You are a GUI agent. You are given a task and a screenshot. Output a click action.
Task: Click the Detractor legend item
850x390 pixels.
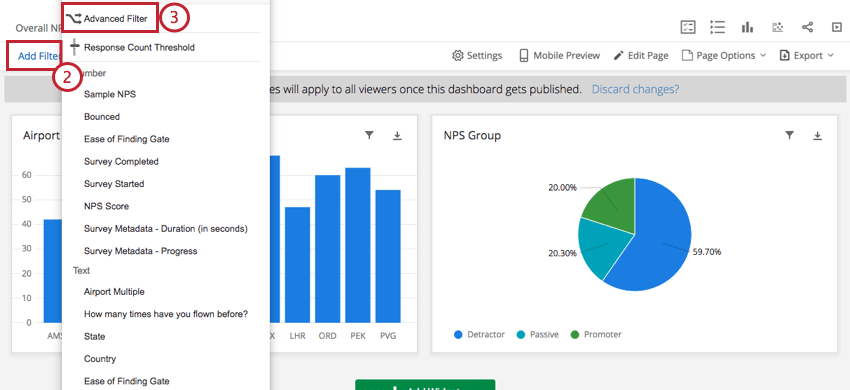pos(479,334)
